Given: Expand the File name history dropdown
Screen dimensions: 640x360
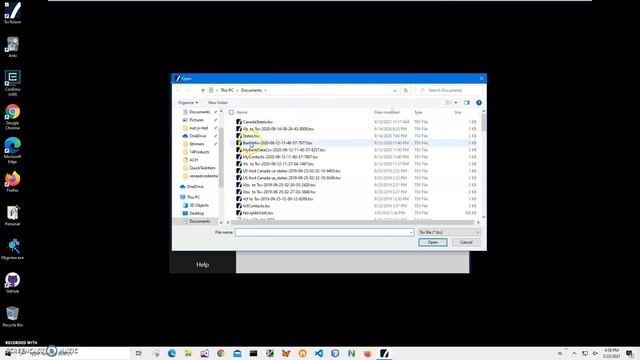Looking at the screenshot, I should tap(411, 232).
